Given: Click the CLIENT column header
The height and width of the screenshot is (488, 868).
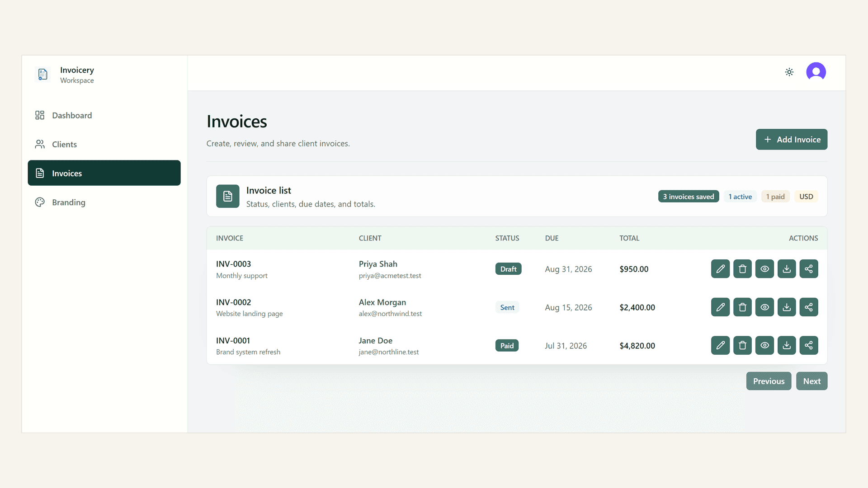Looking at the screenshot, I should point(370,238).
